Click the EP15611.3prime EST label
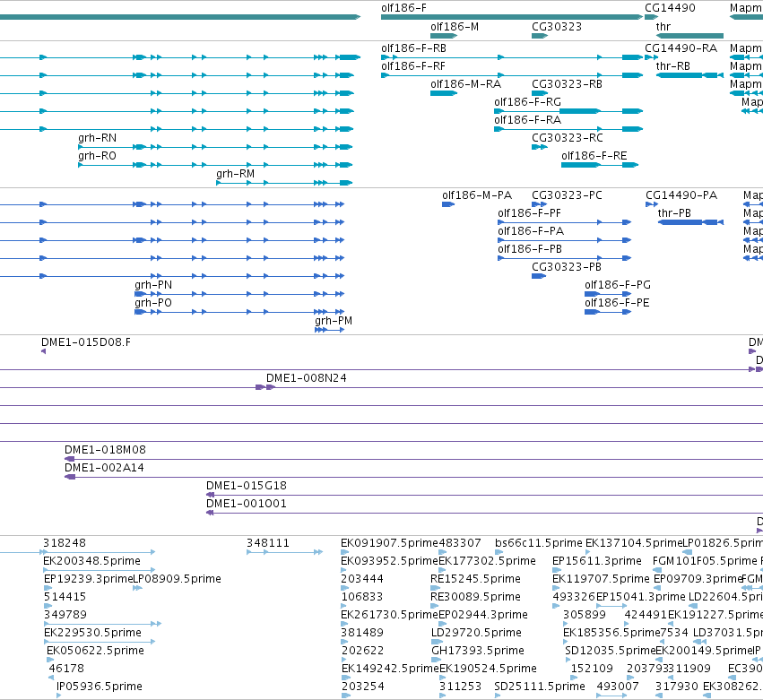The image size is (763, 700). tap(596, 561)
